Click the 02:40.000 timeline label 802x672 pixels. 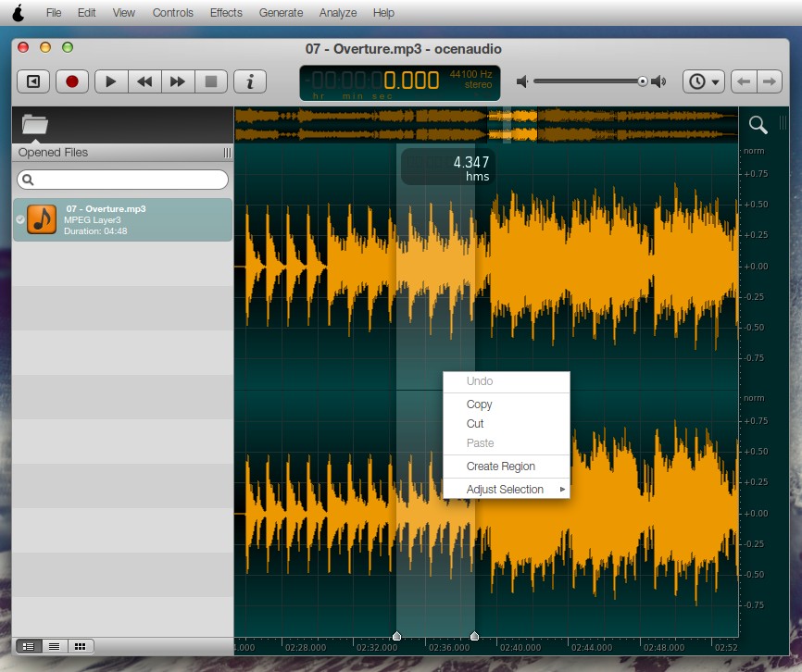pos(520,647)
